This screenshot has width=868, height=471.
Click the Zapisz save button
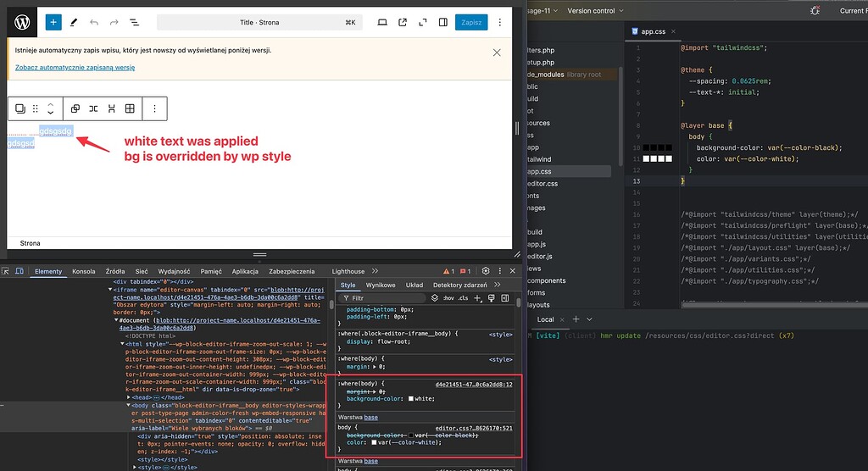pos(471,22)
